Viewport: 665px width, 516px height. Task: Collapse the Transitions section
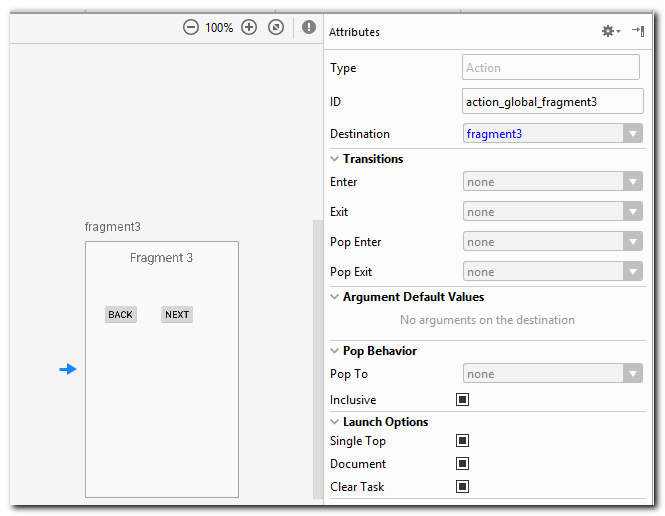pos(335,159)
